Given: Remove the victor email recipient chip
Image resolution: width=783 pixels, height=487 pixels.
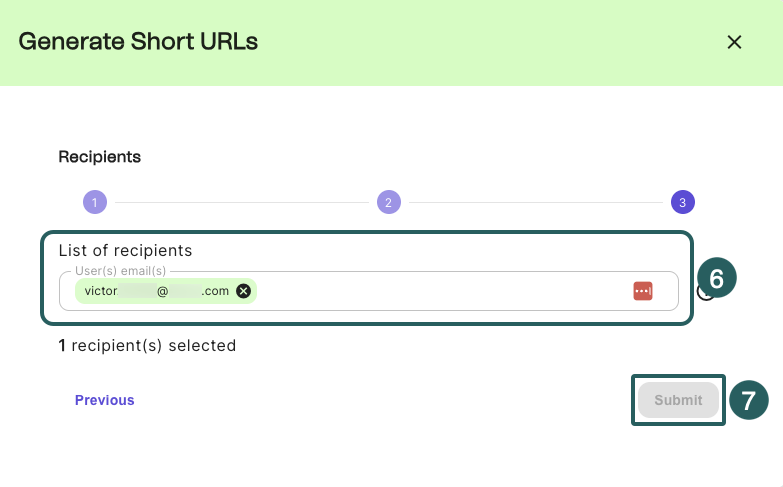Looking at the screenshot, I should coord(243,291).
